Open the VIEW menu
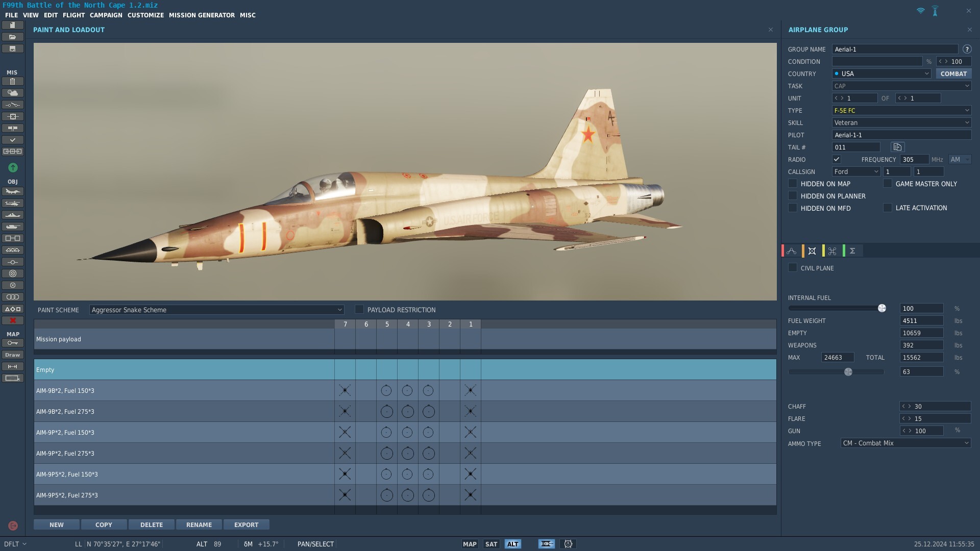Image resolution: width=980 pixels, height=551 pixels. point(31,15)
